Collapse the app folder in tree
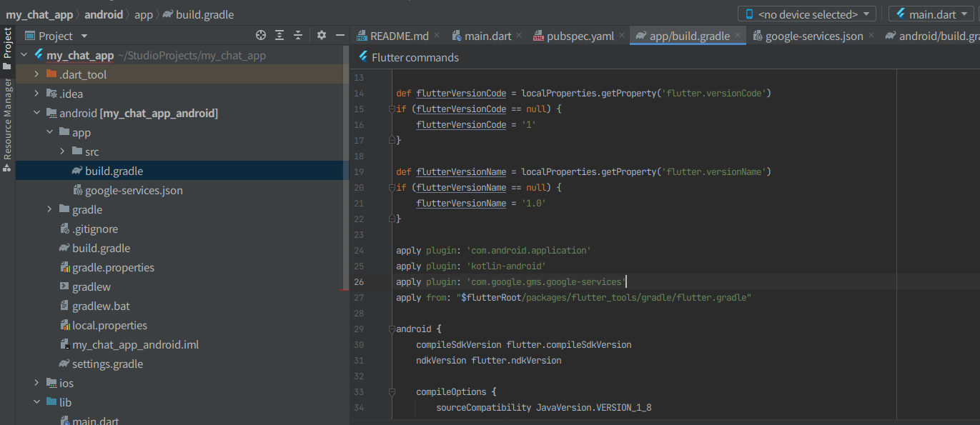Viewport: 980px width, 425px height. pos(50,132)
